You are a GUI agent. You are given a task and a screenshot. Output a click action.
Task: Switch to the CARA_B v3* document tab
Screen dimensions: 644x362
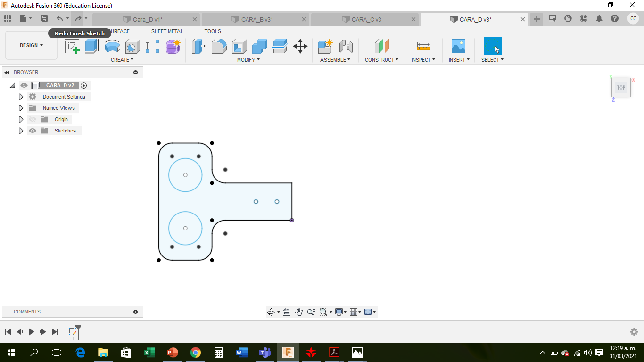point(256,19)
